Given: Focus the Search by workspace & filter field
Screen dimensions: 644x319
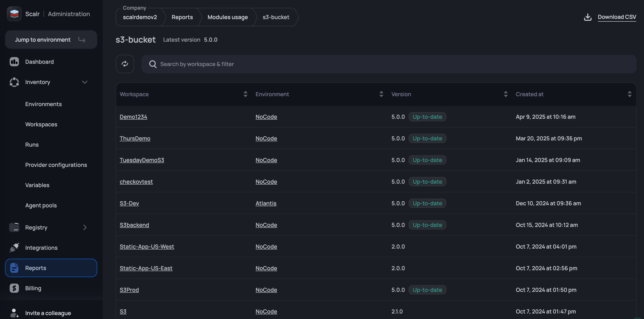Looking at the screenshot, I should pyautogui.click(x=389, y=64).
